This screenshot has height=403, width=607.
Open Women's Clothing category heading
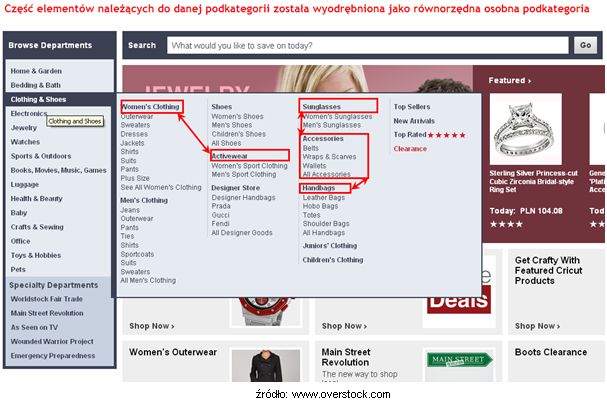150,106
